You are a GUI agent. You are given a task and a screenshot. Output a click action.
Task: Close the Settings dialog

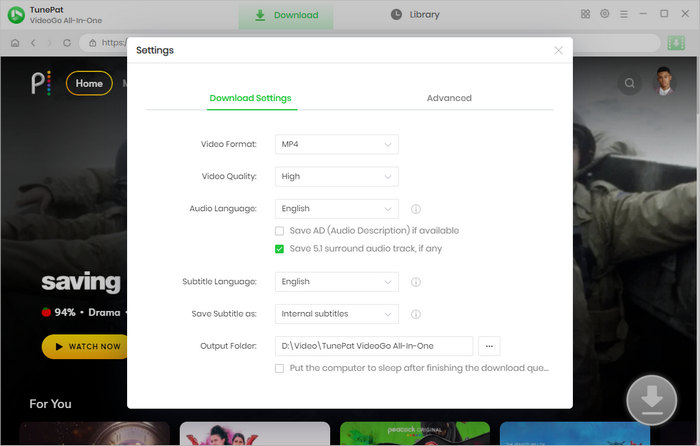pyautogui.click(x=558, y=50)
